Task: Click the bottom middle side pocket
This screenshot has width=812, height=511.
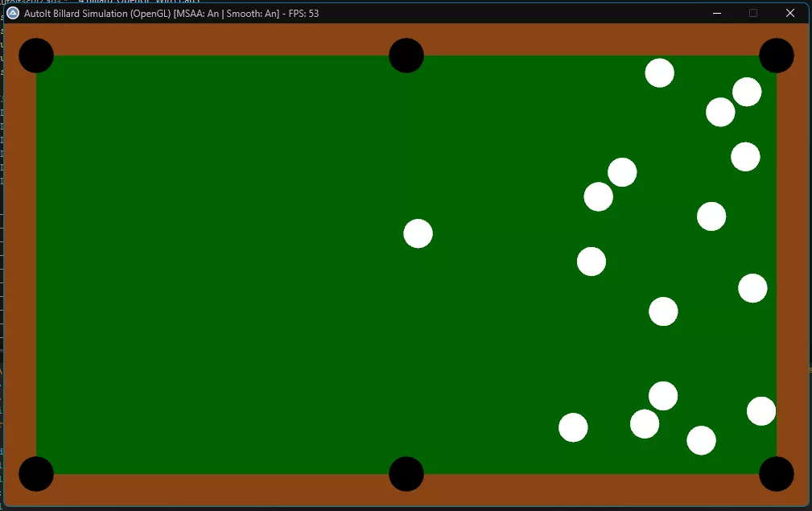Action: pyautogui.click(x=406, y=473)
